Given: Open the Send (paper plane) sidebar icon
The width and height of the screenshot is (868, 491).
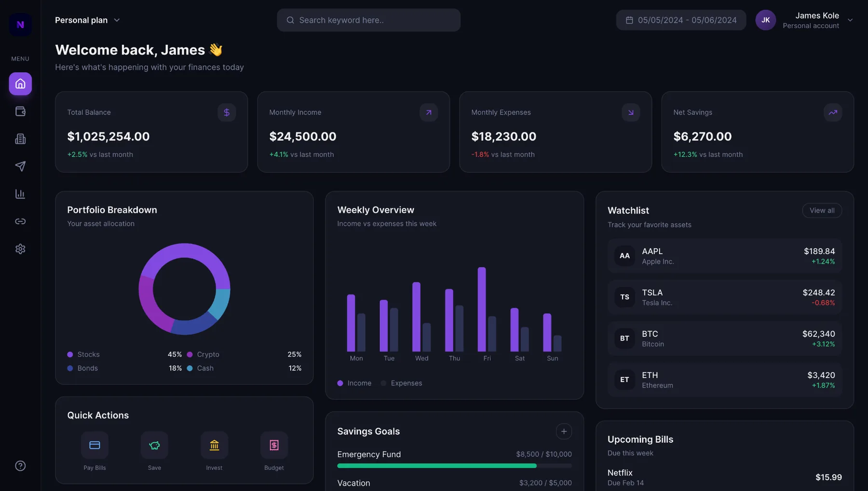Looking at the screenshot, I should tap(20, 166).
